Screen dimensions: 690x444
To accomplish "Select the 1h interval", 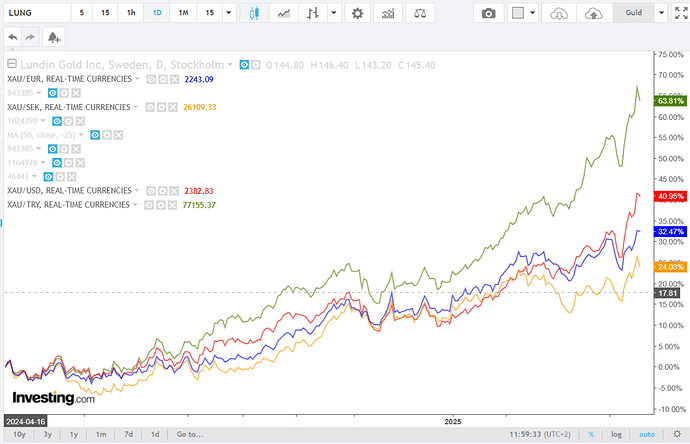I will pos(131,13).
